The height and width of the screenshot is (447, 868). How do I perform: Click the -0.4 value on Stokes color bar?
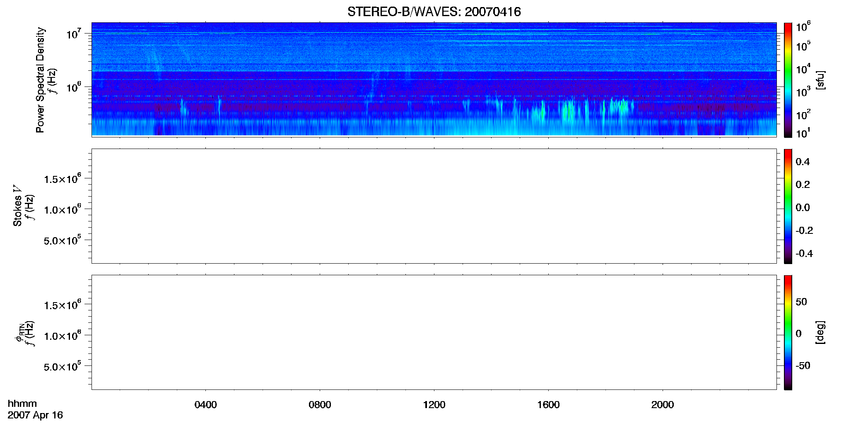[x=804, y=254]
